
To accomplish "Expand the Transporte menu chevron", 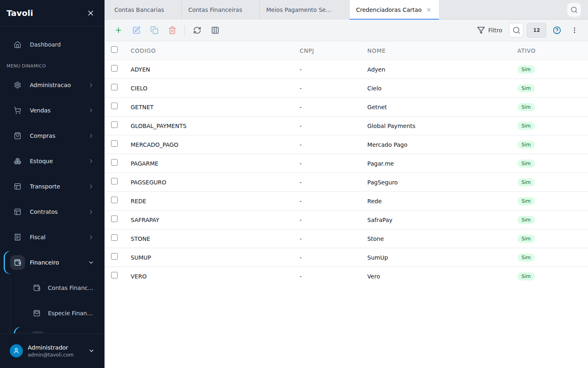I will tap(91, 186).
